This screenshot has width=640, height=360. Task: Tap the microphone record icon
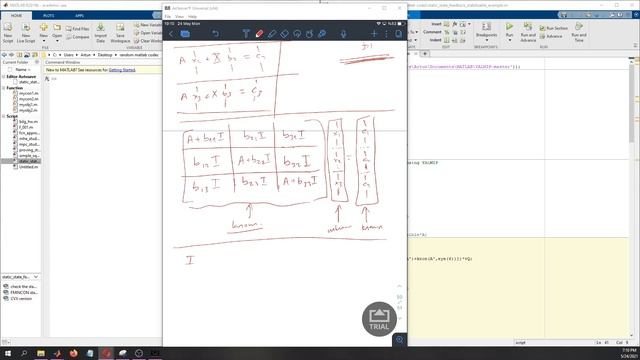(343, 34)
